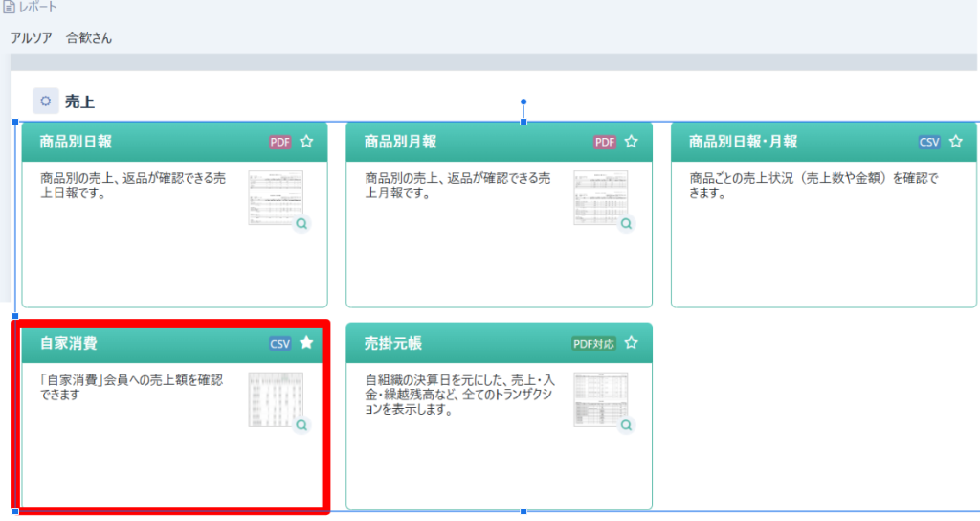Click the 売上 section gear icon
The width and height of the screenshot is (980, 521).
[x=45, y=101]
